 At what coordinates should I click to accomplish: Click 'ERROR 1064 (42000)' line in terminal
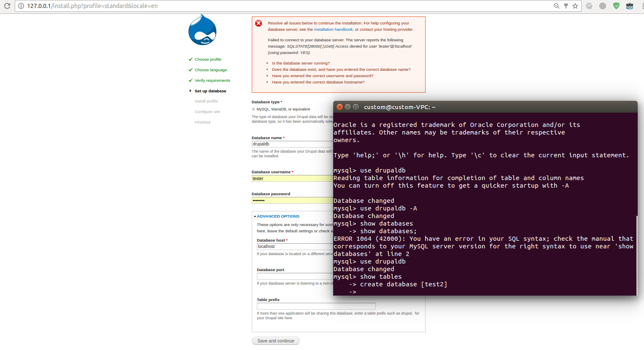483,239
